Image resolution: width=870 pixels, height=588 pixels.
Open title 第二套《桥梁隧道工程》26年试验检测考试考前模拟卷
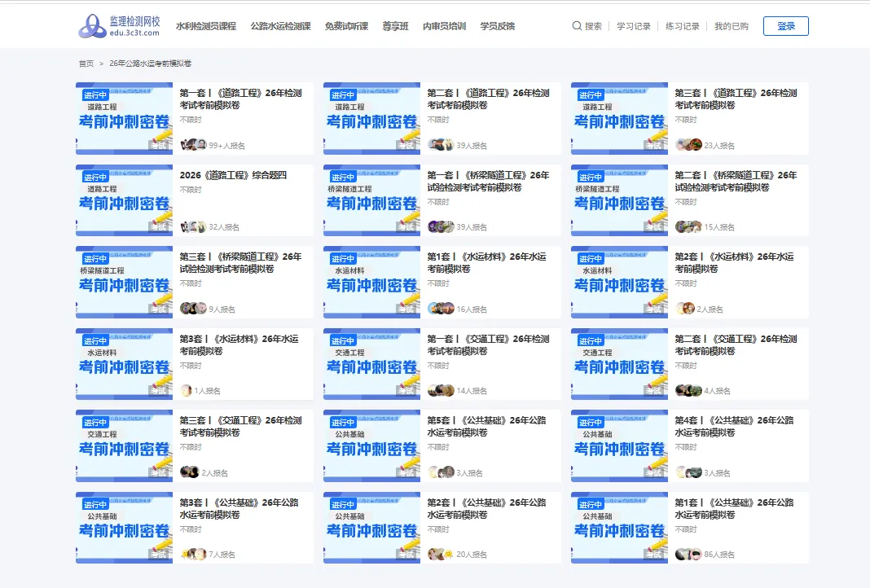click(x=736, y=182)
